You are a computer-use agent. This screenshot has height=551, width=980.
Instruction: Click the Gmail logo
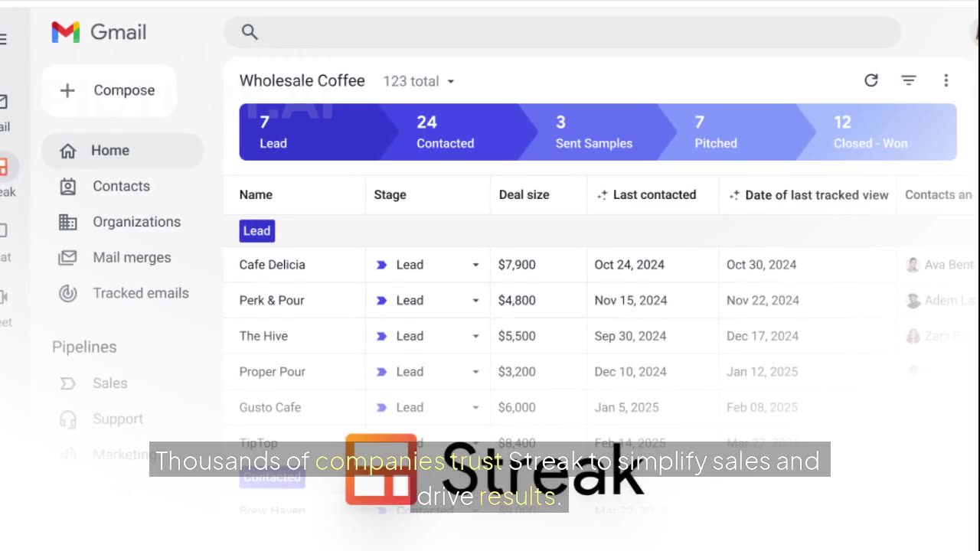point(99,32)
